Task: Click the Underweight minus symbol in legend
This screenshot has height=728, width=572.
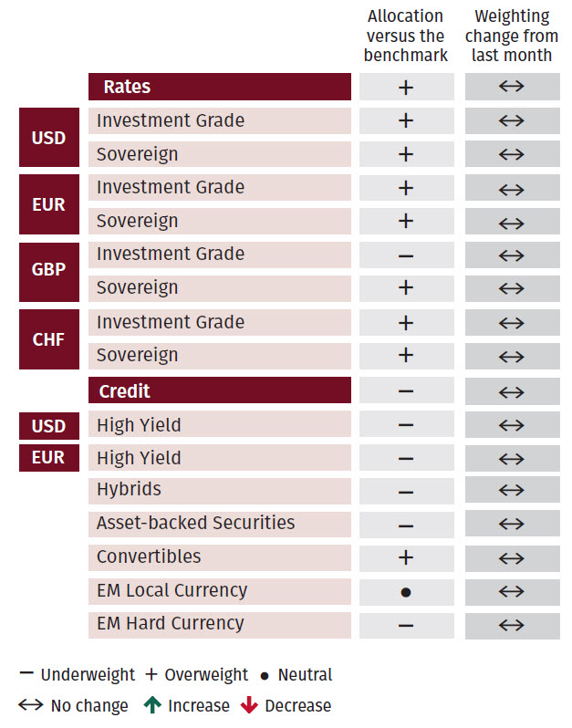Action: point(26,674)
